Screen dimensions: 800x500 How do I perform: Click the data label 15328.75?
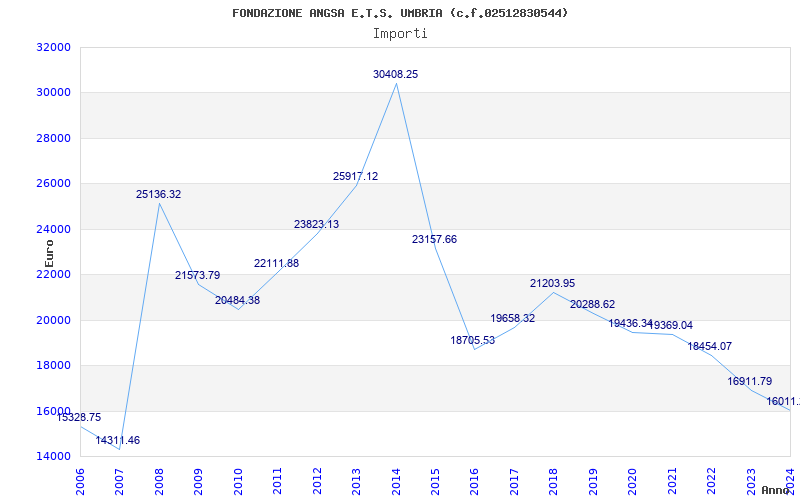[79, 417]
